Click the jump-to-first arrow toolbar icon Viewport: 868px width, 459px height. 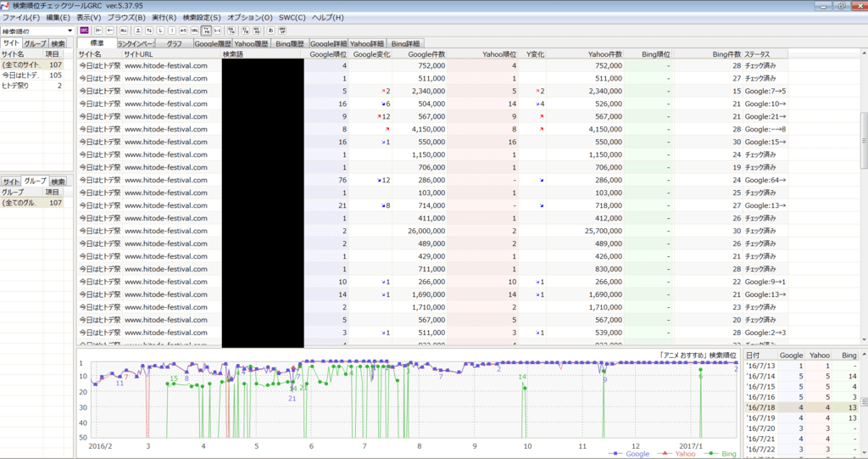(x=98, y=31)
